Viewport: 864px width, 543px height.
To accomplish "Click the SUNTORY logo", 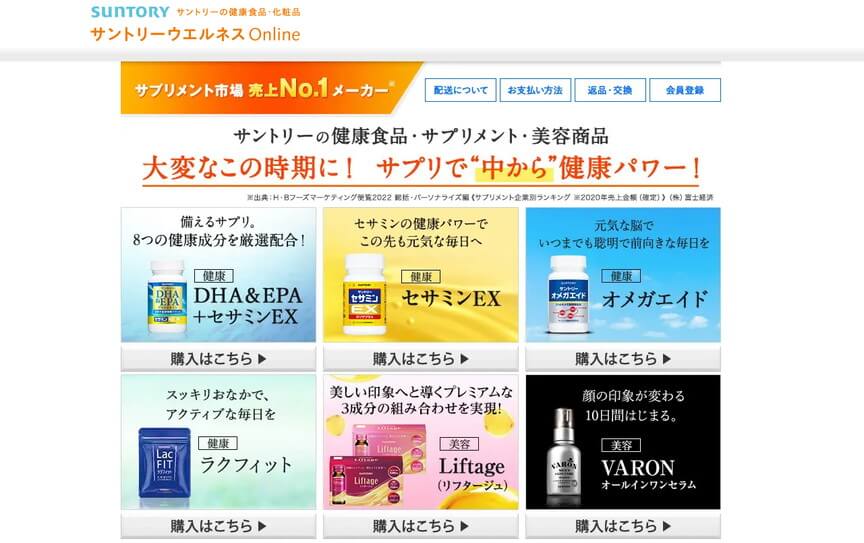I will point(130,12).
